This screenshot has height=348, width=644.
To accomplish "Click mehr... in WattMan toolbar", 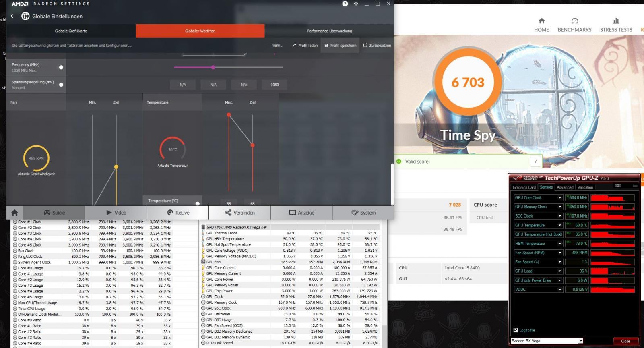I will pos(277,46).
